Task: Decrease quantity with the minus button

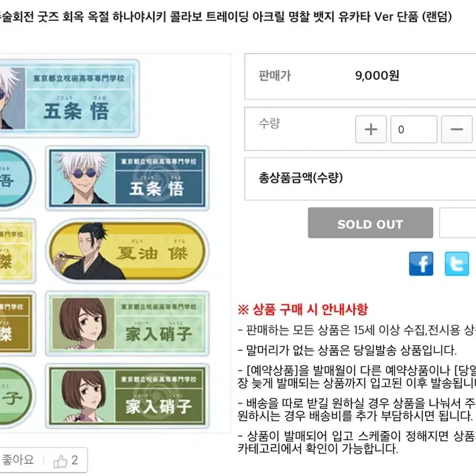Action: (x=457, y=129)
